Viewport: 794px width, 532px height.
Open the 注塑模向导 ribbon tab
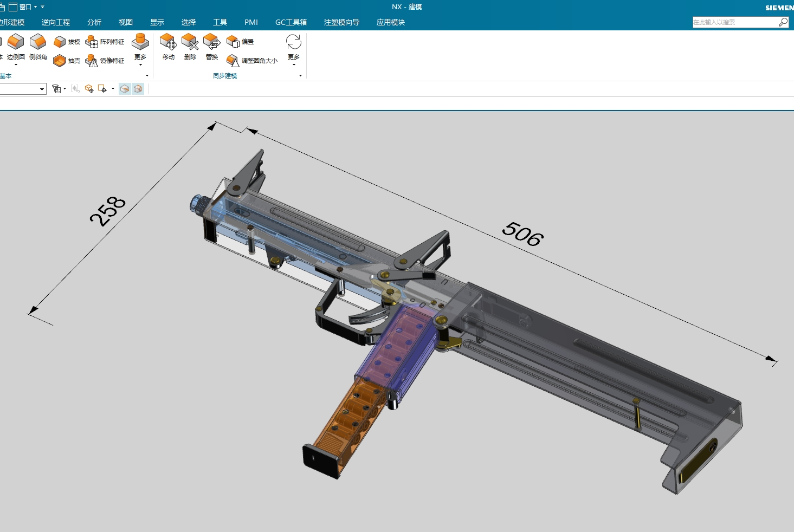pos(341,22)
